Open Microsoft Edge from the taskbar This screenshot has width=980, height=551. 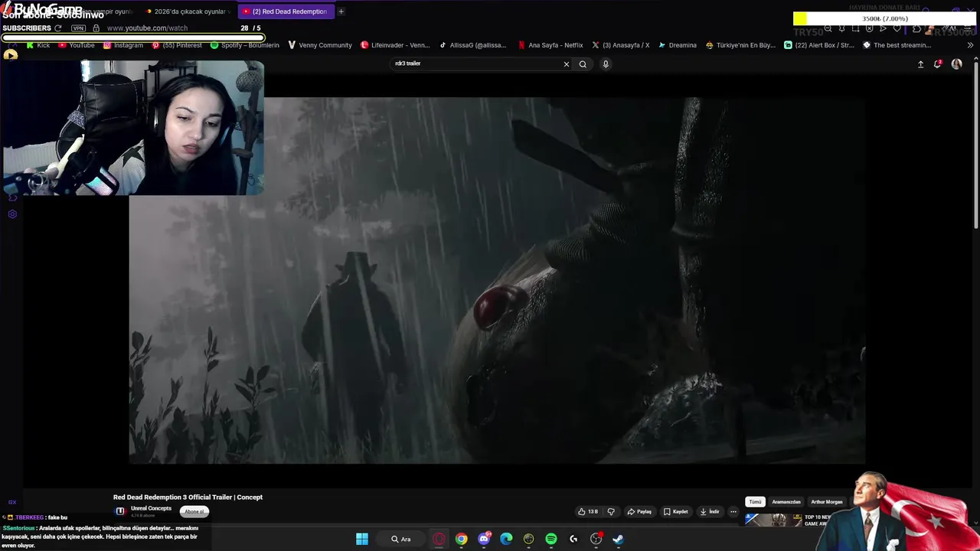pos(506,540)
